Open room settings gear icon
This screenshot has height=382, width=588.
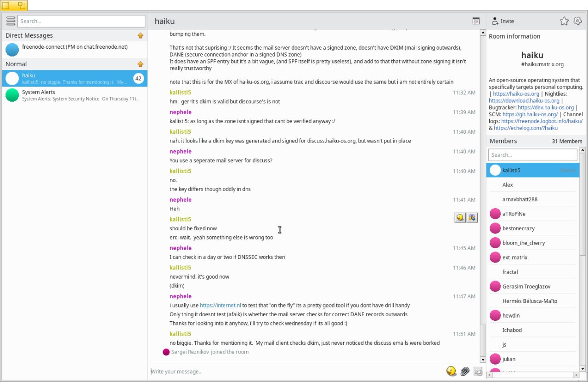(x=577, y=21)
